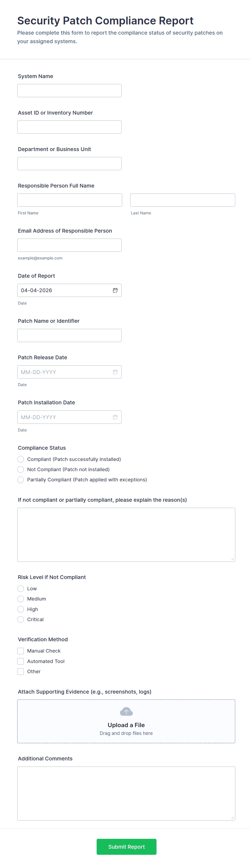The width and height of the screenshot is (250, 868).
Task: Submit the report with the green button
Action: point(126,847)
